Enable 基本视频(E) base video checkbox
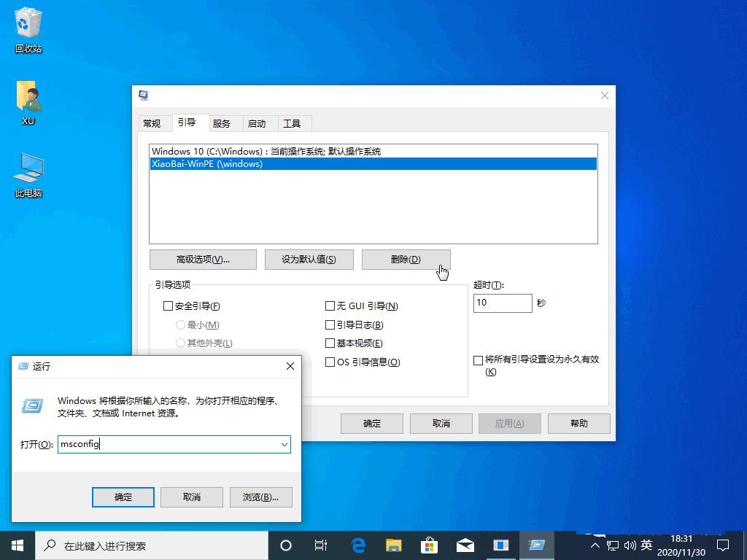The width and height of the screenshot is (747, 560). pos(330,343)
